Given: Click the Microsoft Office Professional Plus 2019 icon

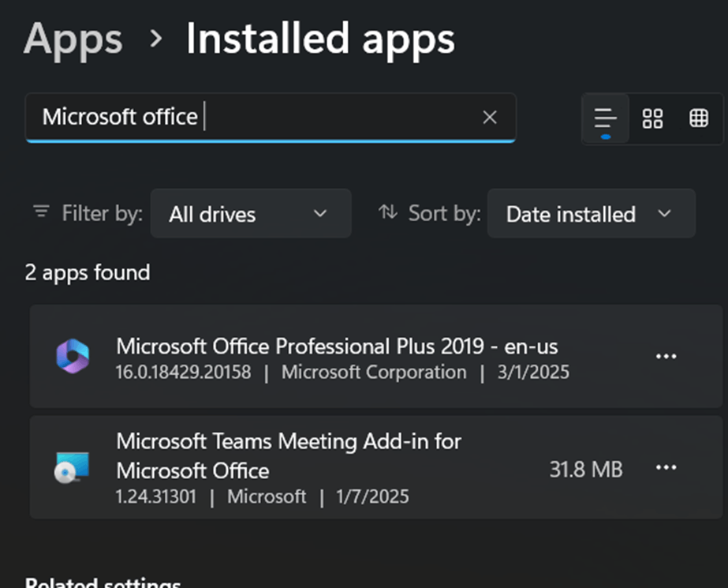Looking at the screenshot, I should [x=73, y=356].
